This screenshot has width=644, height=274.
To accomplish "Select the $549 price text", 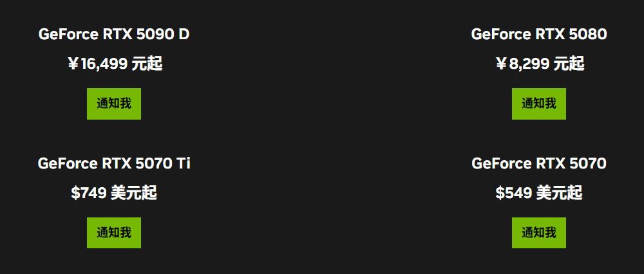I will 514,193.
